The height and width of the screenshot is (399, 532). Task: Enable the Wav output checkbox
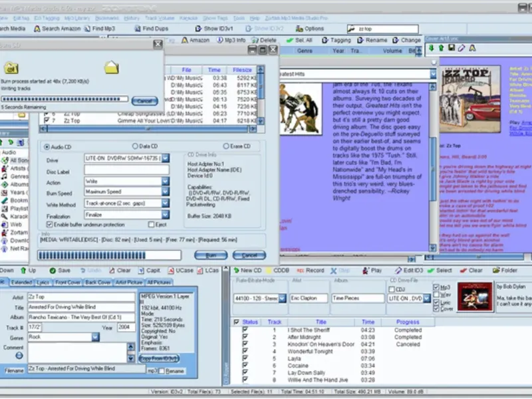pos(436,295)
